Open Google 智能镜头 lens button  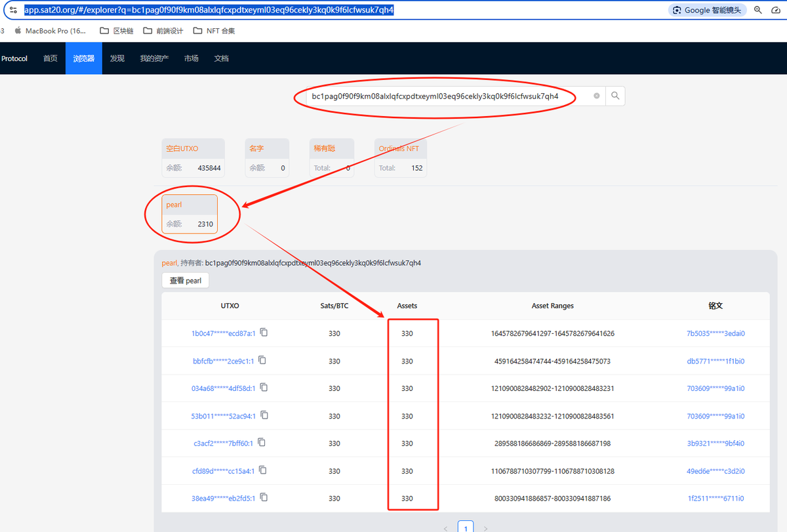[707, 10]
